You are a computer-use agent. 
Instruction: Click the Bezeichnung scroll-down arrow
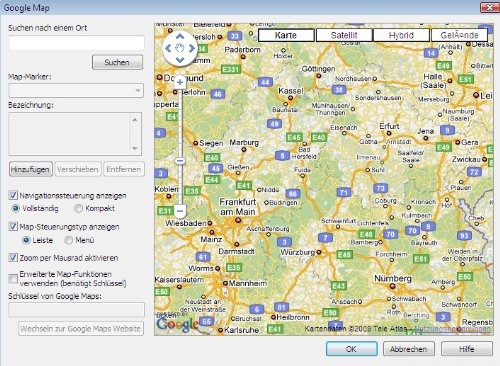[x=135, y=148]
